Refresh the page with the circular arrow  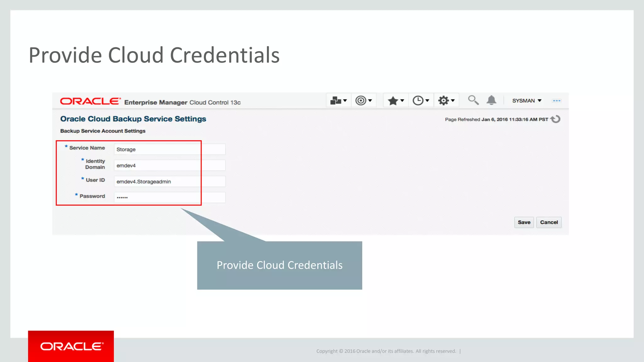[x=556, y=119]
